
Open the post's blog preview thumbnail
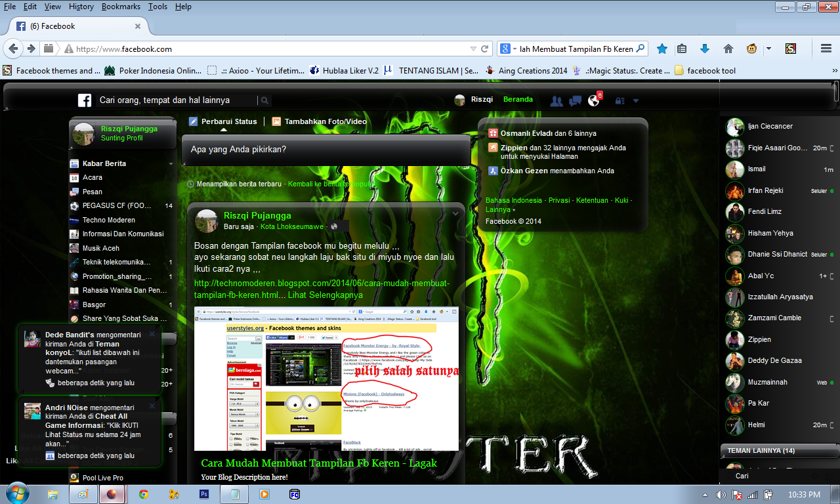coord(326,379)
